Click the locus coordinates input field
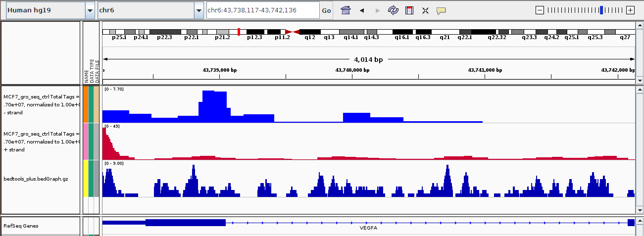The image size is (644, 236). [262, 10]
